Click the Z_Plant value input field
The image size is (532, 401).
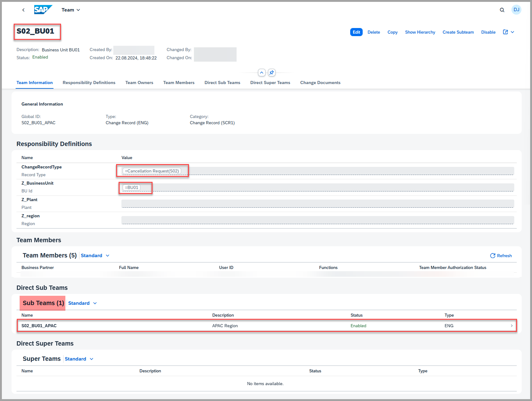pyautogui.click(x=318, y=204)
